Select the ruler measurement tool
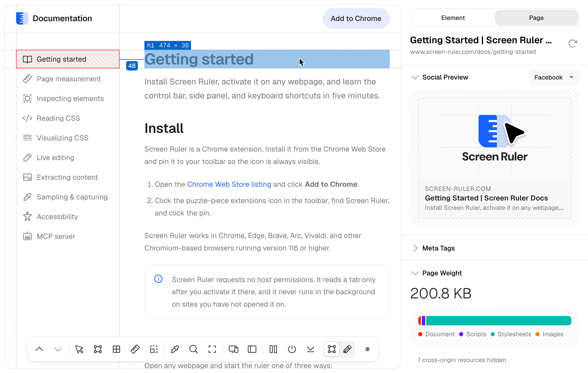 pos(135,349)
